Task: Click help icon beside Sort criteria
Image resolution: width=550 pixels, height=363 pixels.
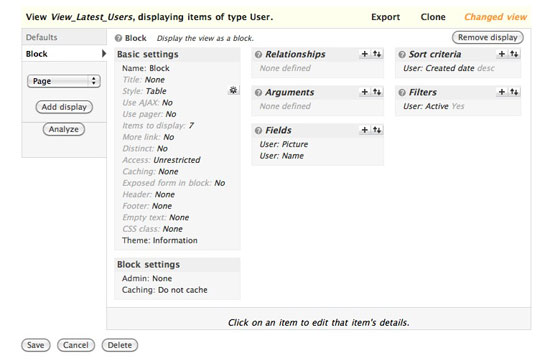Action: pos(402,54)
